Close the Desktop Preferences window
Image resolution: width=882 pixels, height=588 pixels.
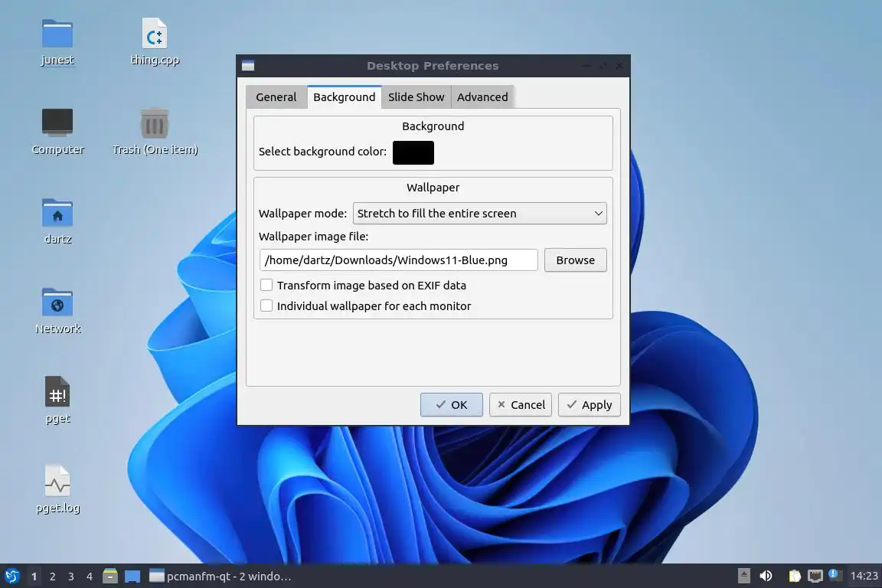(x=619, y=66)
